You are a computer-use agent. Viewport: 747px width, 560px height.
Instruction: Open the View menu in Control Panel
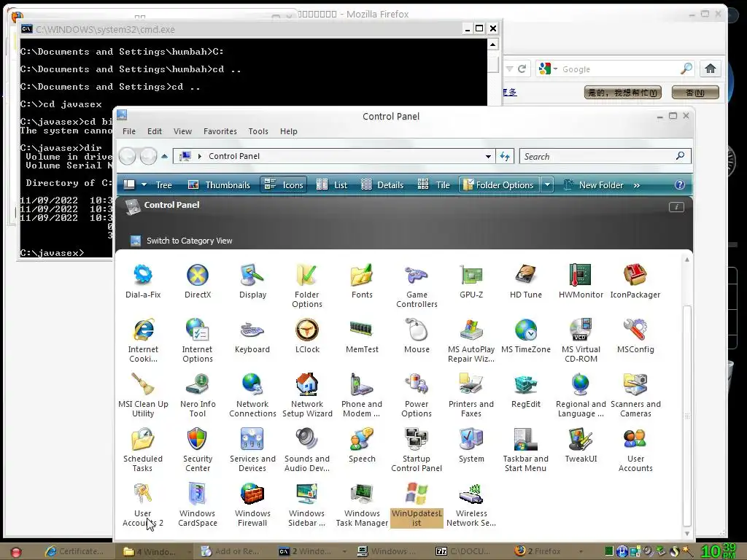click(182, 131)
